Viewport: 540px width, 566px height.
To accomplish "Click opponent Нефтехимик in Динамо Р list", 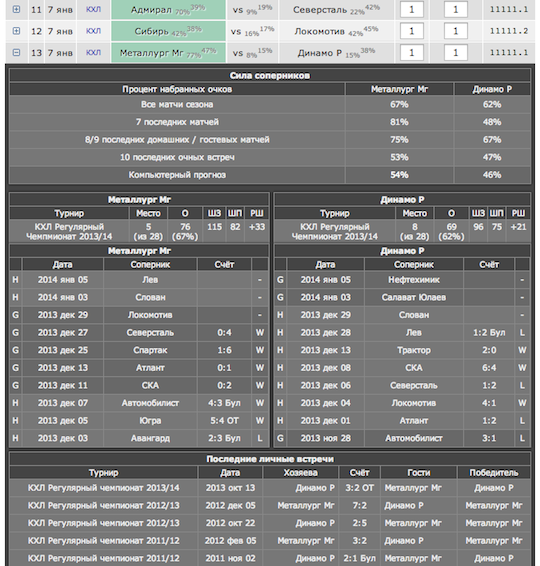I will click(x=414, y=280).
